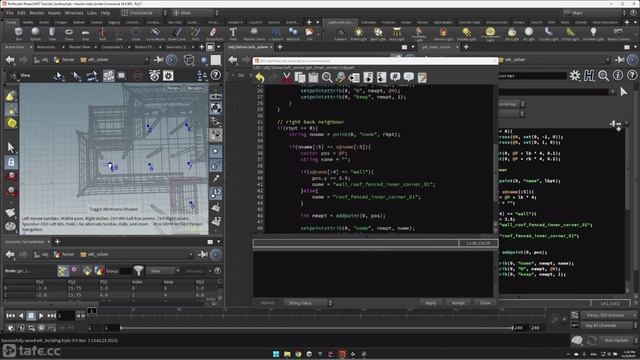640x360 pixels.
Task: Open File Explorer from Windows taskbar
Action: pyautogui.click(x=287, y=354)
